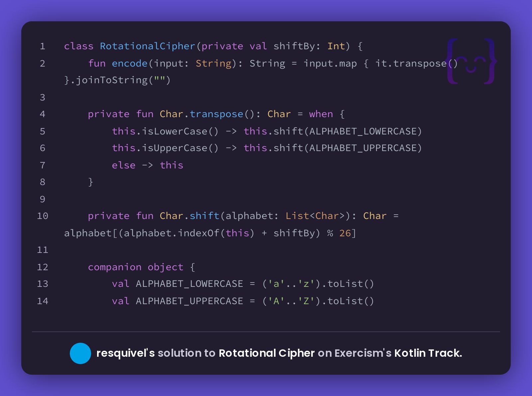Click the 'when' keyword on line 4
Screen dimensions: 532x396
pyautogui.click(x=321, y=114)
